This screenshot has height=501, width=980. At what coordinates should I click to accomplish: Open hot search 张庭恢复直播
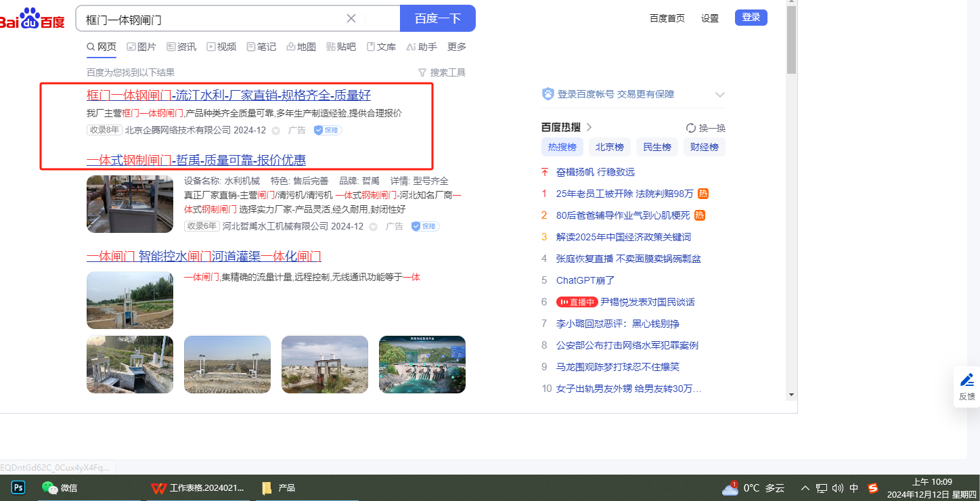click(629, 259)
